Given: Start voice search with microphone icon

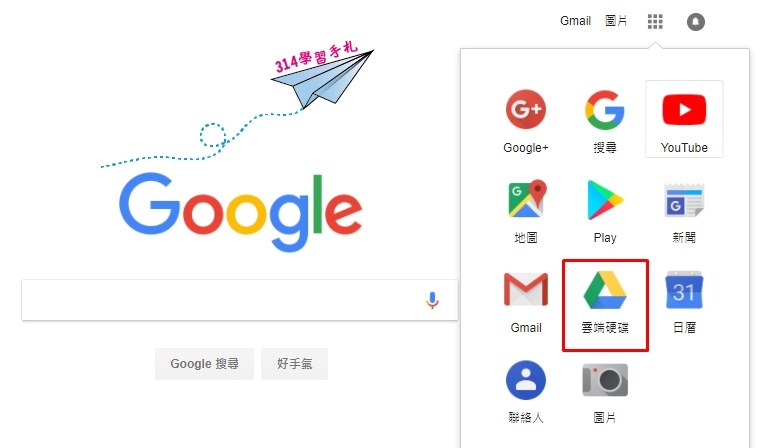Looking at the screenshot, I should [432, 300].
